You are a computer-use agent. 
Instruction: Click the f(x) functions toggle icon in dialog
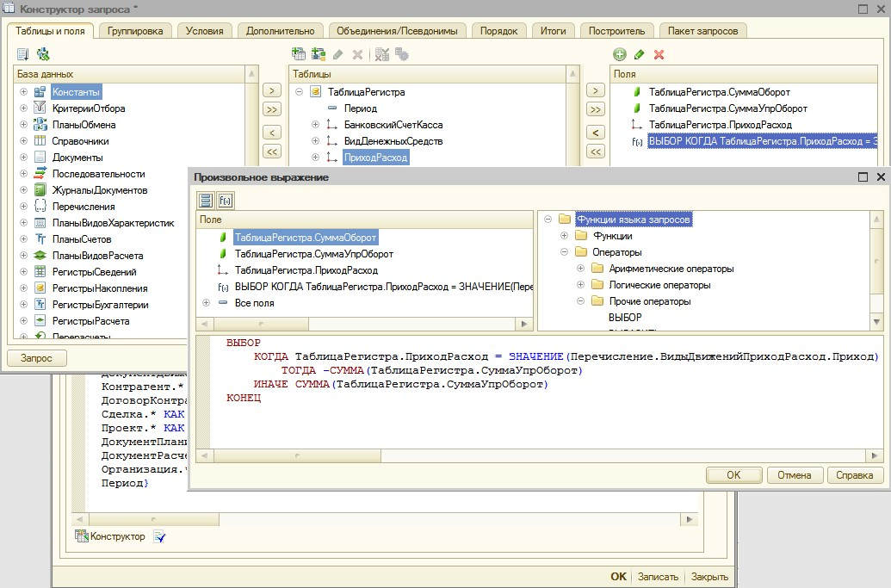[x=226, y=201]
